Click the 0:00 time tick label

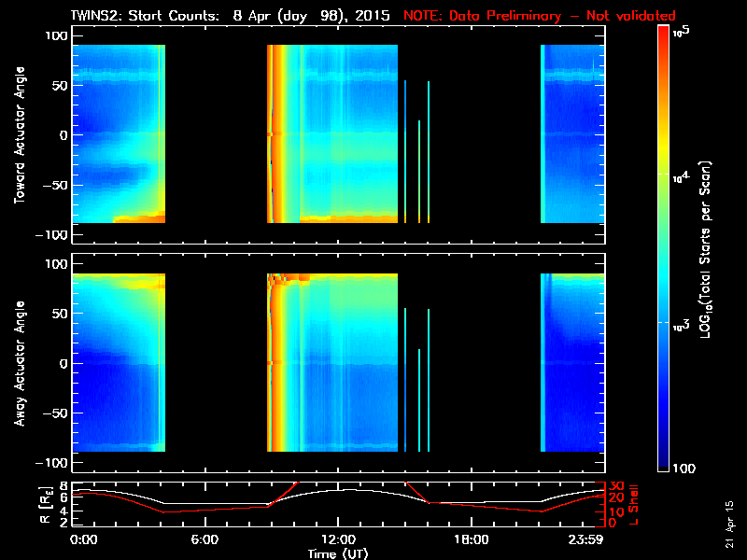(84, 539)
